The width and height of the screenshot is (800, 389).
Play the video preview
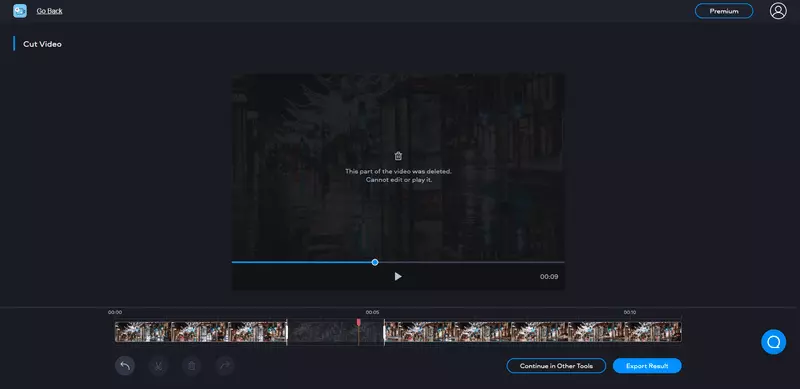398,276
